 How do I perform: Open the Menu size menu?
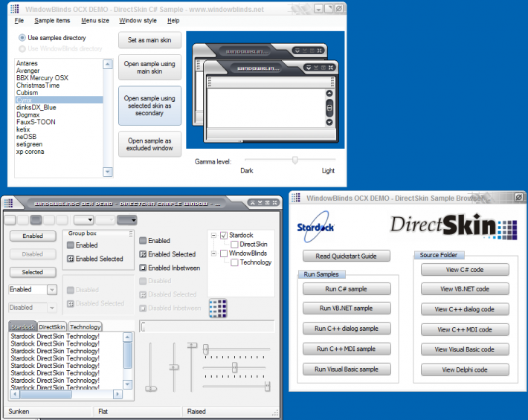tap(95, 21)
